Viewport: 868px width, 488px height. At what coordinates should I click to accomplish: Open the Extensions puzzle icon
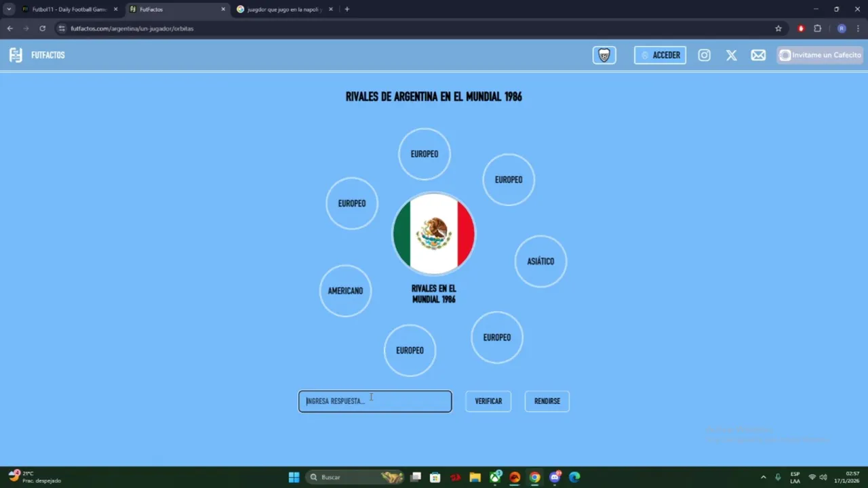coord(818,28)
